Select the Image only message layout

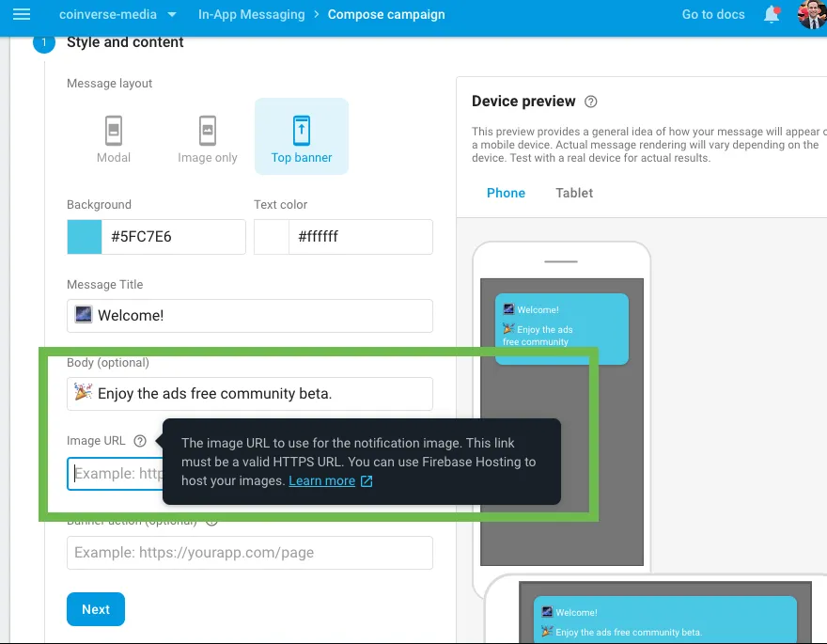click(208, 138)
